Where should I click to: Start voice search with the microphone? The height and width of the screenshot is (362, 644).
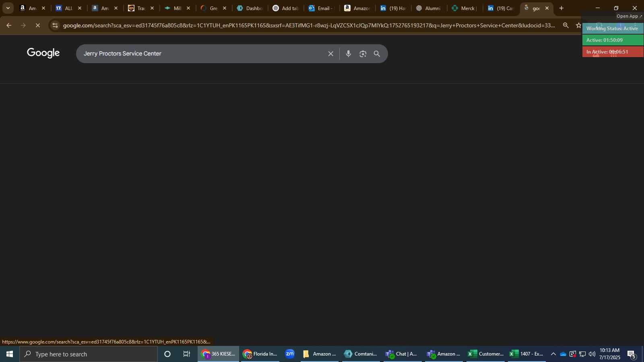(349, 53)
